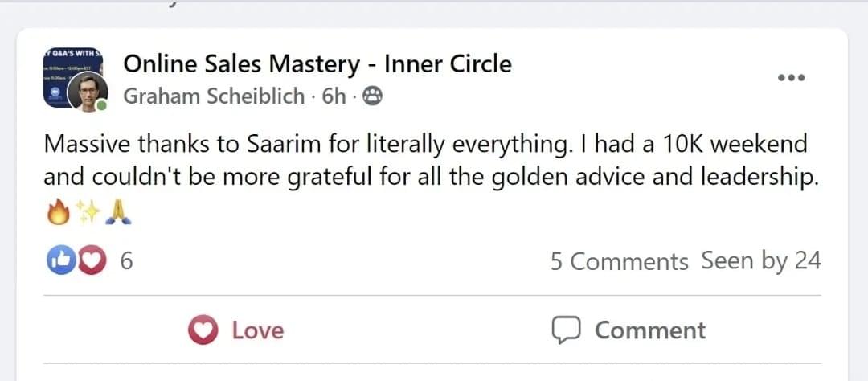868x381 pixels.
Task: Click the 6h post timestamp
Action: pos(334,97)
